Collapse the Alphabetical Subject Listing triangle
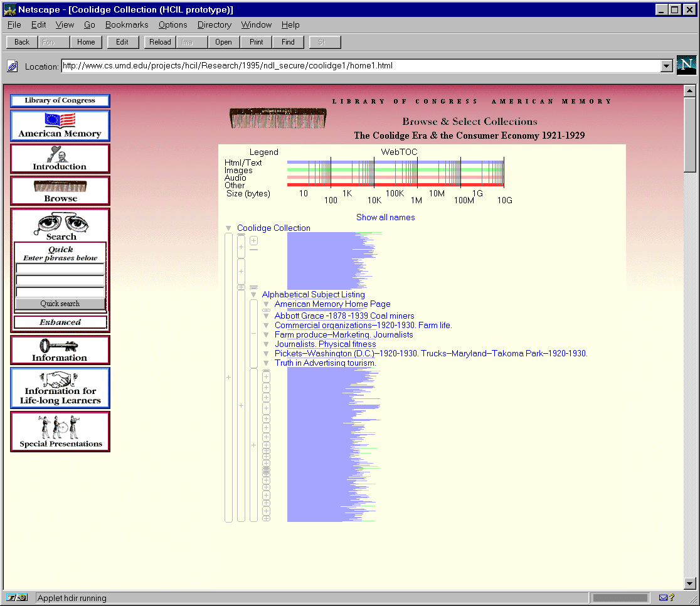 point(253,295)
